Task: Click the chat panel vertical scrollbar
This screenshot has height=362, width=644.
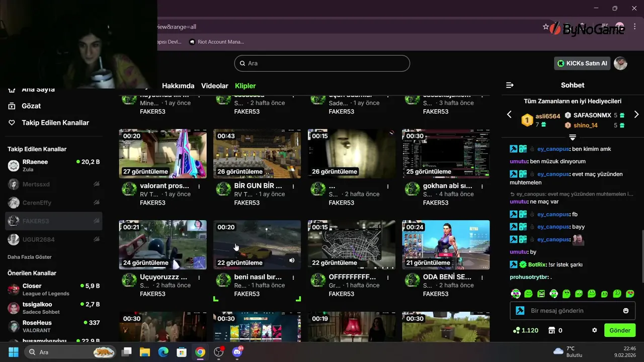Action: click(x=642, y=256)
